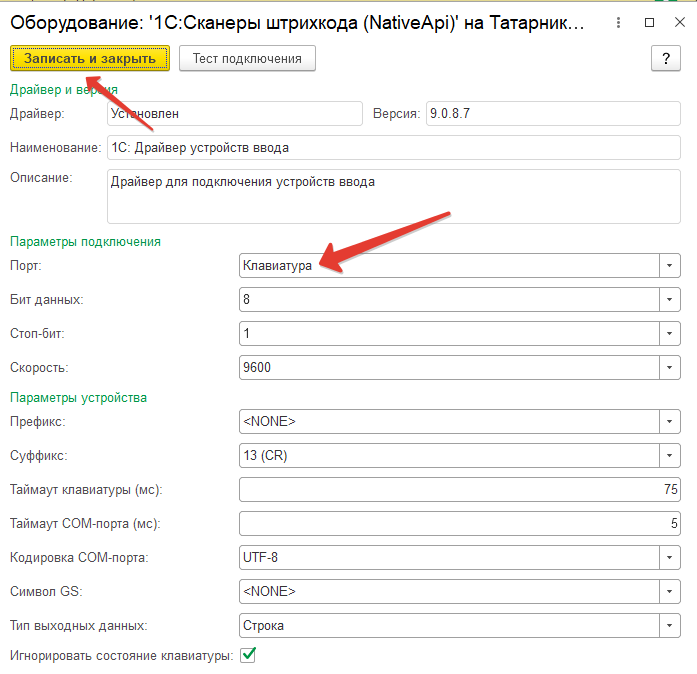Click the 'Таймаут COM-порта (мс)' field
This screenshot has height=674, width=697.
click(460, 523)
